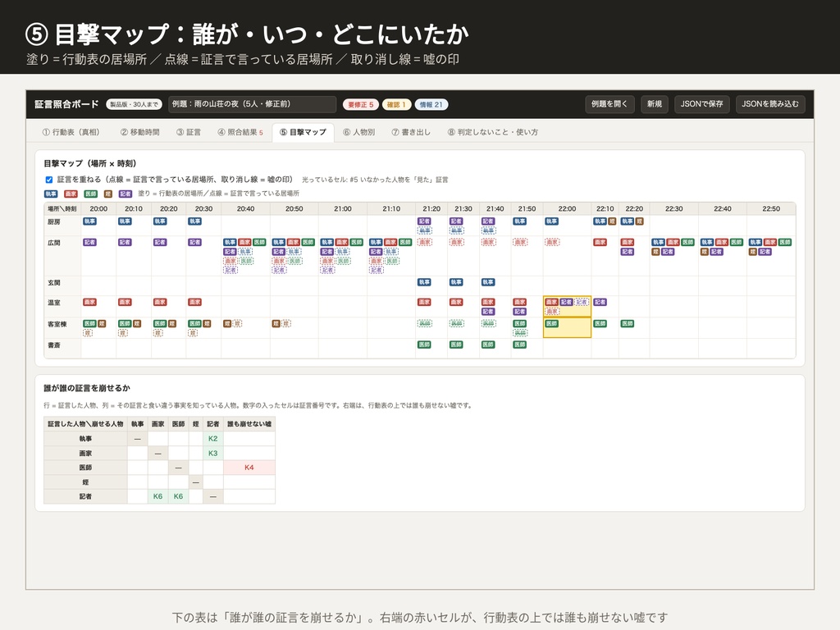Click the 執事 chip in 厨房 at 20:00
Screen dimensions: 840x630
pos(89,221)
